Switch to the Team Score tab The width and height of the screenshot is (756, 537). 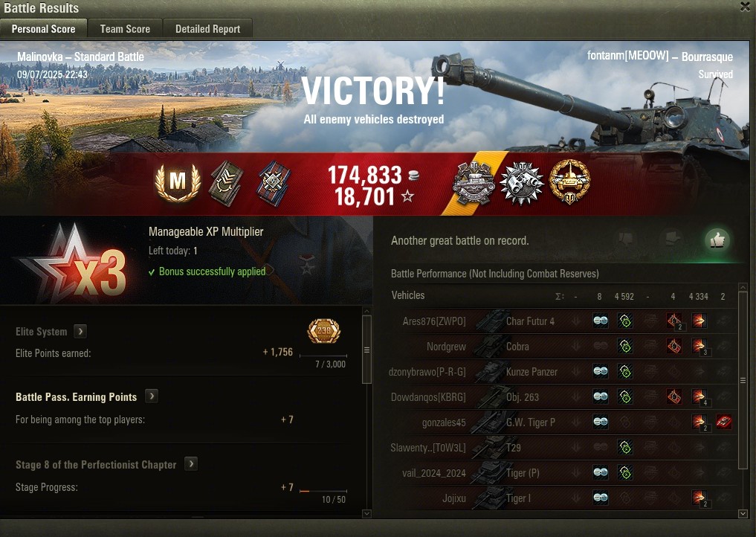click(125, 29)
